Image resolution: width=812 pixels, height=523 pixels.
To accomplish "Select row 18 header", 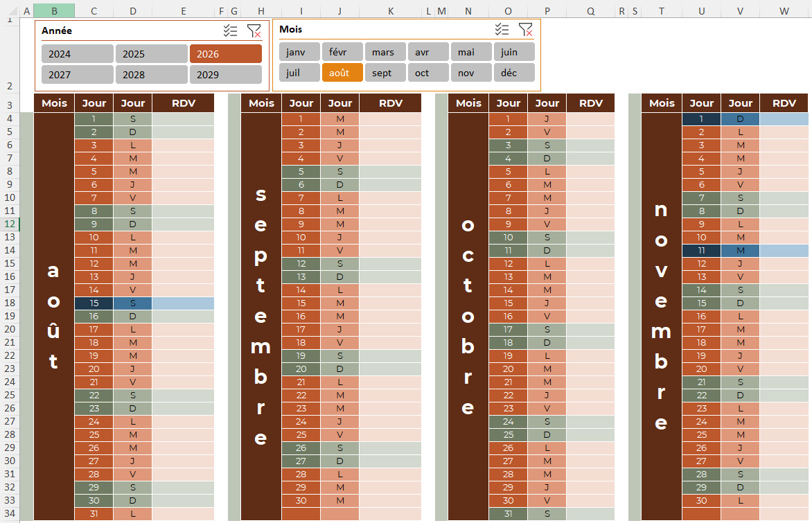I will pos(9,303).
